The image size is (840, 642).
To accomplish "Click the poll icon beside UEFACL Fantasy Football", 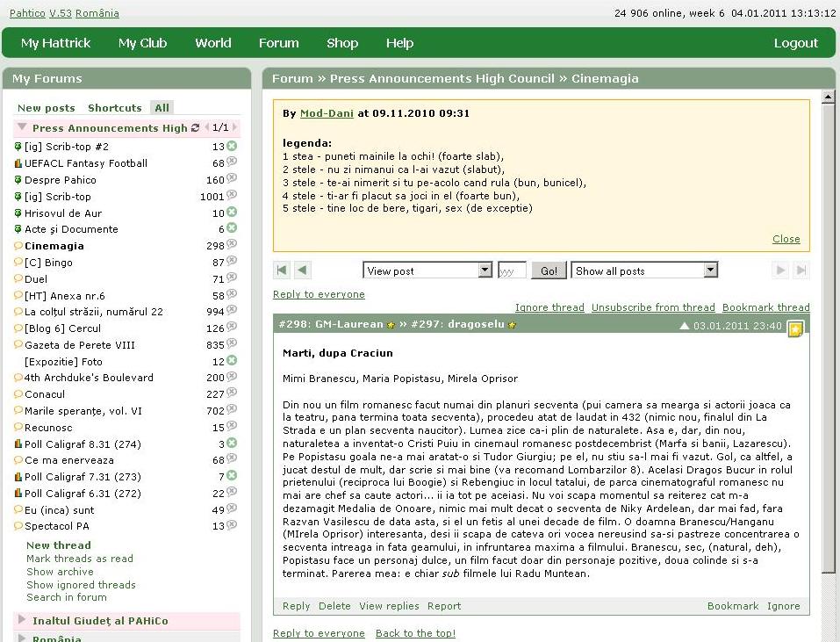I will click(18, 163).
